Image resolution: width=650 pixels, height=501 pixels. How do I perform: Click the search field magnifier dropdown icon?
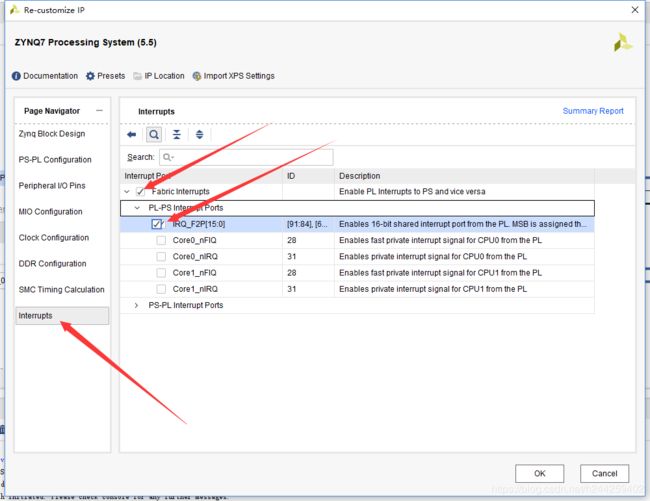click(168, 157)
